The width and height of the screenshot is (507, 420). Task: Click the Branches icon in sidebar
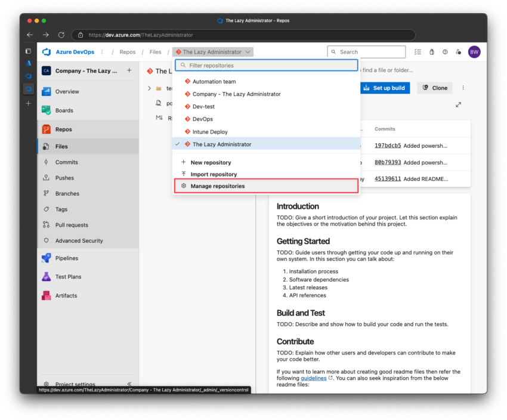[x=47, y=193]
